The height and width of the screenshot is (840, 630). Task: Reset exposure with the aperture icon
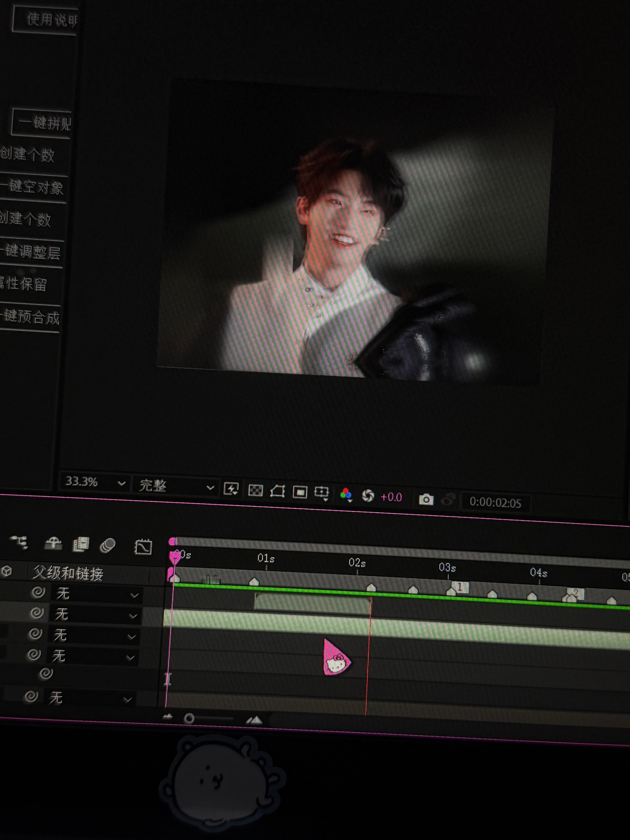[x=368, y=496]
